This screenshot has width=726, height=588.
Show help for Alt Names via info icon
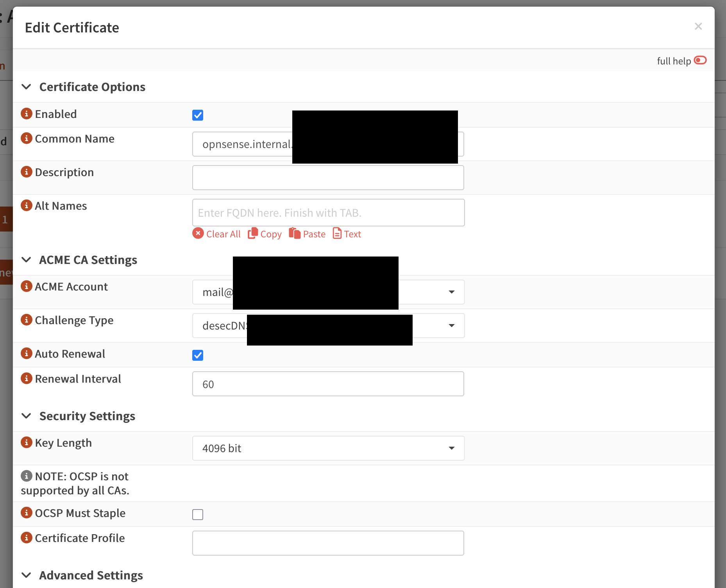click(26, 205)
